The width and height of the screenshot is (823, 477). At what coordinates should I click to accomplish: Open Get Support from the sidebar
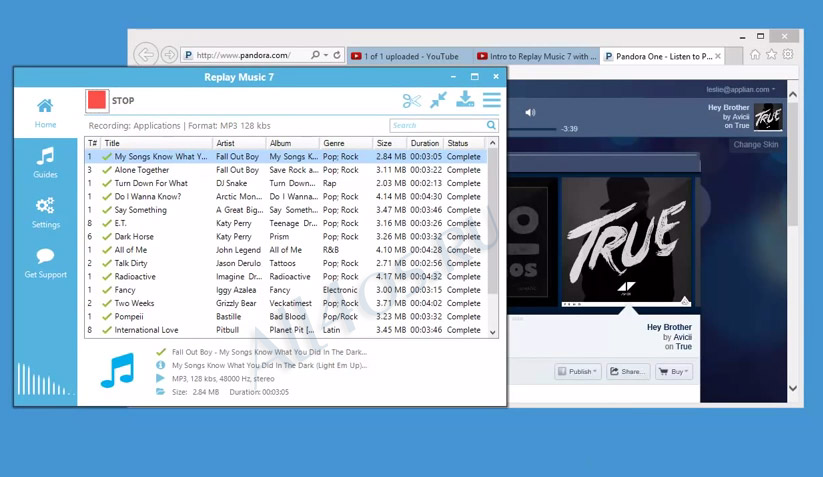[46, 263]
